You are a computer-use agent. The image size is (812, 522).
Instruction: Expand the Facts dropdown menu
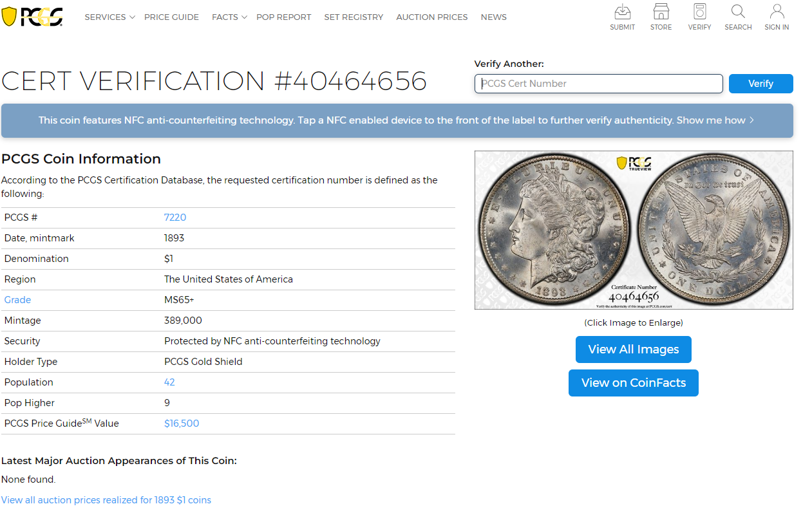229,17
